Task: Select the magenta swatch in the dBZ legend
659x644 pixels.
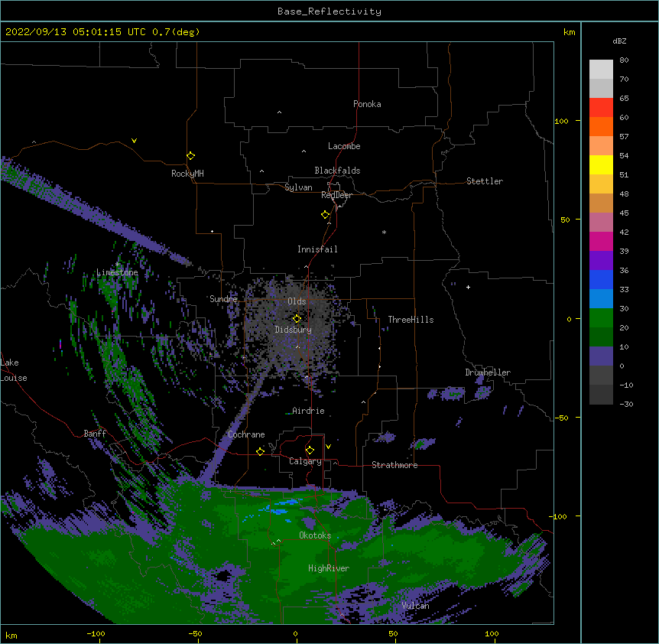Action: click(601, 241)
